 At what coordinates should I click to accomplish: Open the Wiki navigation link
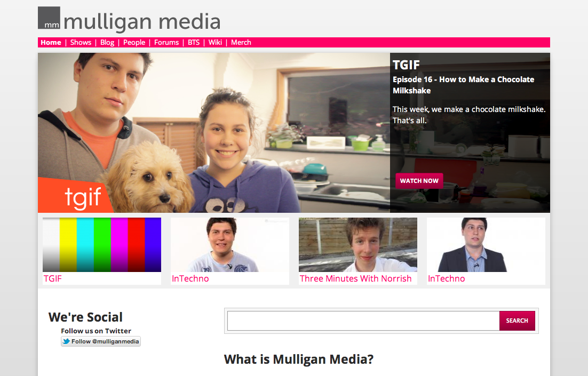215,42
